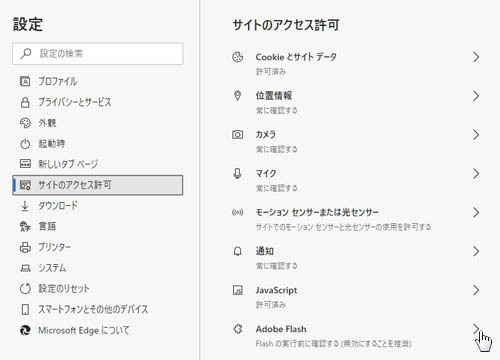The width and height of the screenshot is (500, 360).
Task: Click the Microsoft Edge logo icon in the sidebar
Action: 25,330
